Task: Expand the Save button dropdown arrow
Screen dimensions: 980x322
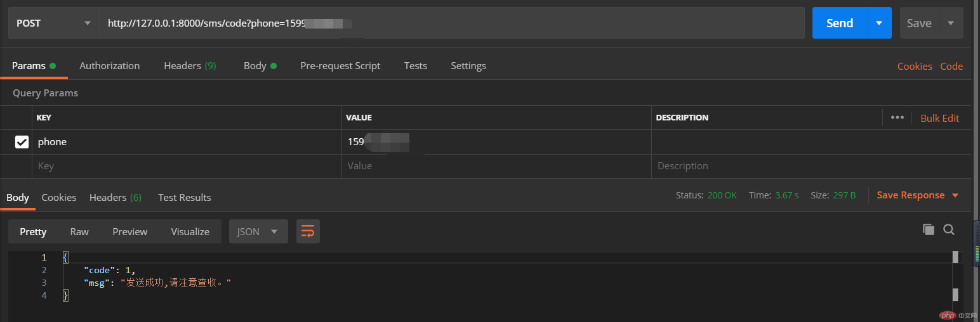Action: tap(950, 23)
